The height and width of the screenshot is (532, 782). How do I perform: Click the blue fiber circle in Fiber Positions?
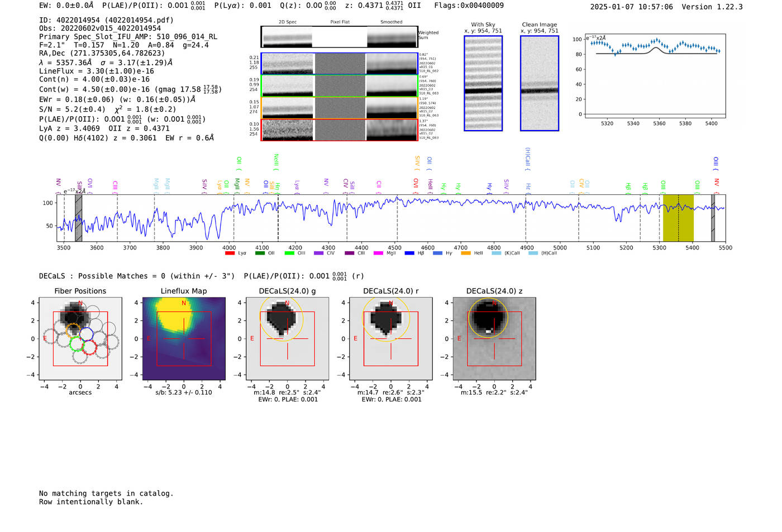[x=86, y=334]
